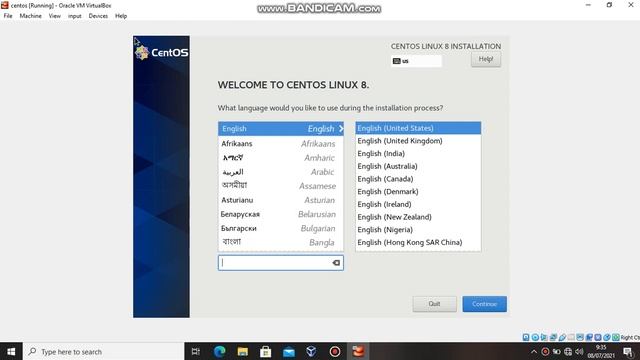Select English (India) locale
The height and width of the screenshot is (360, 640).
[x=418, y=153]
